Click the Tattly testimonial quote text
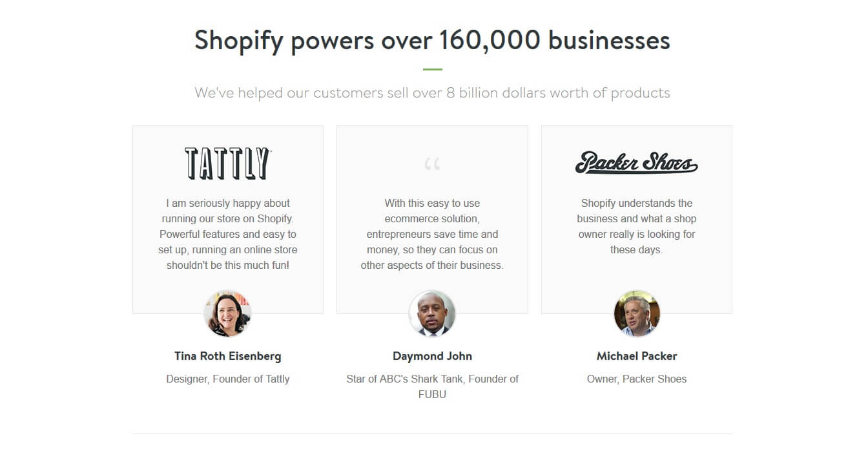This screenshot has height=453, width=868. tap(227, 234)
